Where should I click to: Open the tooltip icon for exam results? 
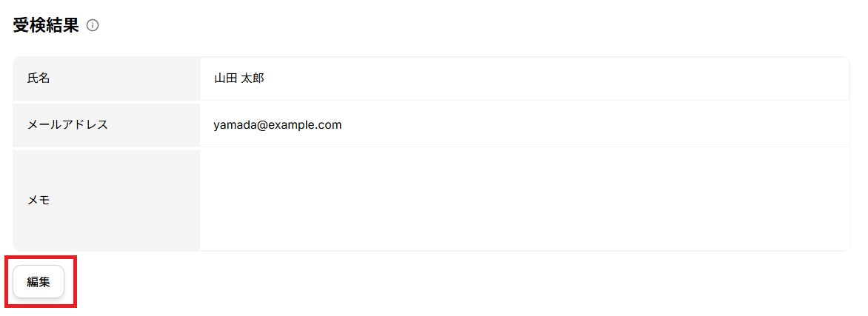coord(93,26)
